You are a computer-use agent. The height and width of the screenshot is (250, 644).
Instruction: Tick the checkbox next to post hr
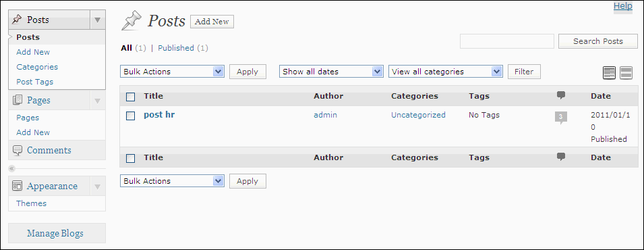coord(130,116)
